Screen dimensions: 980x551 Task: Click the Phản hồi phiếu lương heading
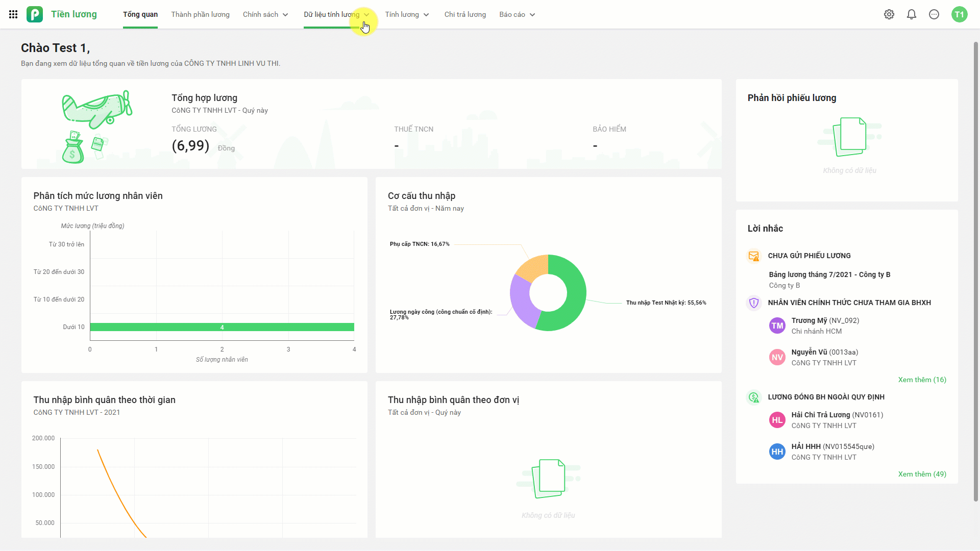(792, 98)
